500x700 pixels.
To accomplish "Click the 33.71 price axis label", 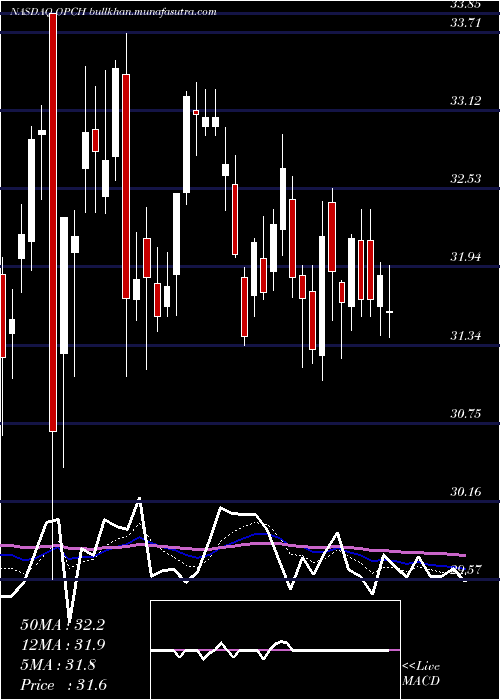I will (x=465, y=23).
